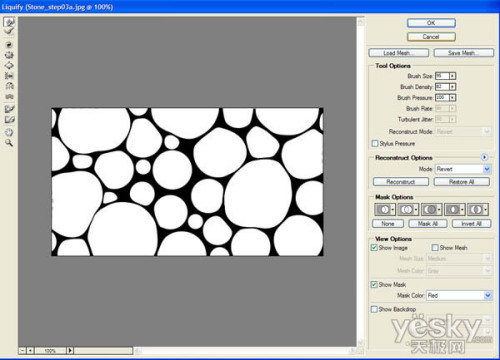Enable the Show Mesh checkbox
500x360 pixels.
435,247
